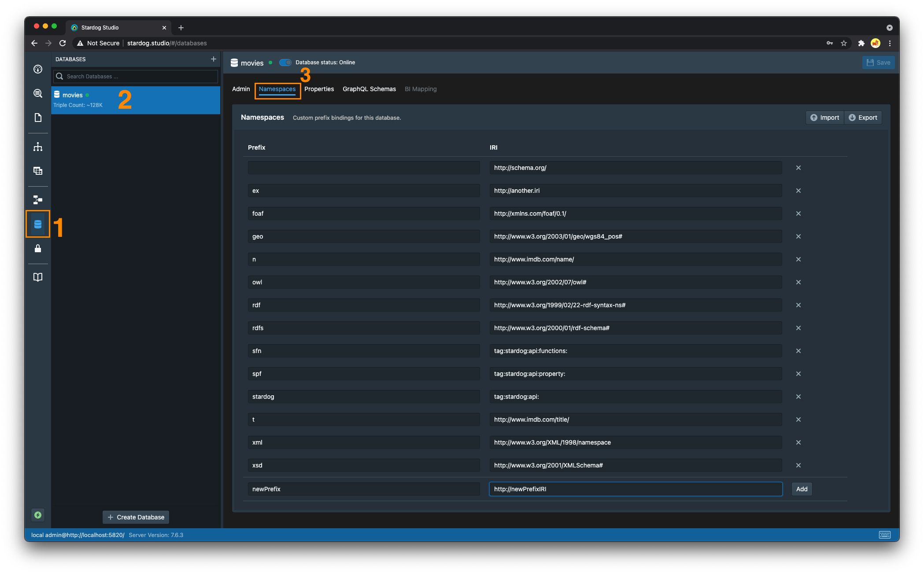The width and height of the screenshot is (924, 574).
Task: Click the connection status bolt icon
Action: point(38,515)
